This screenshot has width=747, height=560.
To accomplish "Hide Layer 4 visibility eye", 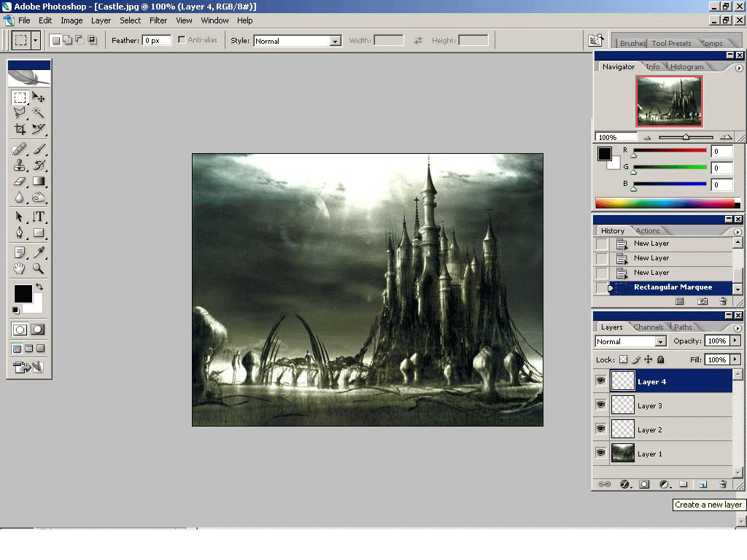I will [601, 381].
